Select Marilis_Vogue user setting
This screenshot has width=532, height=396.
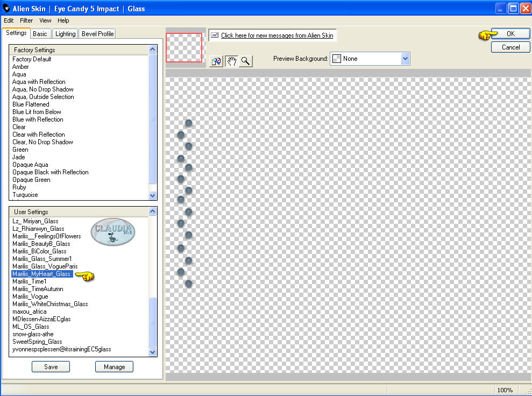[x=30, y=296]
